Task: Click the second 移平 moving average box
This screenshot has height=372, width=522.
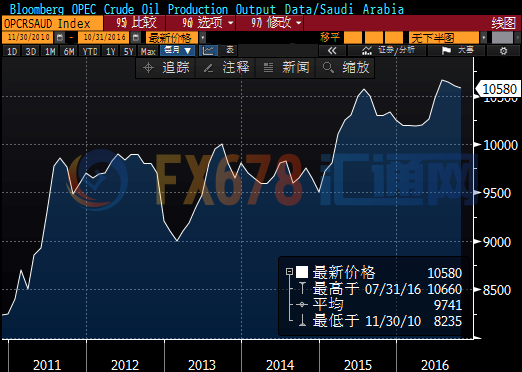Action: 374,38
